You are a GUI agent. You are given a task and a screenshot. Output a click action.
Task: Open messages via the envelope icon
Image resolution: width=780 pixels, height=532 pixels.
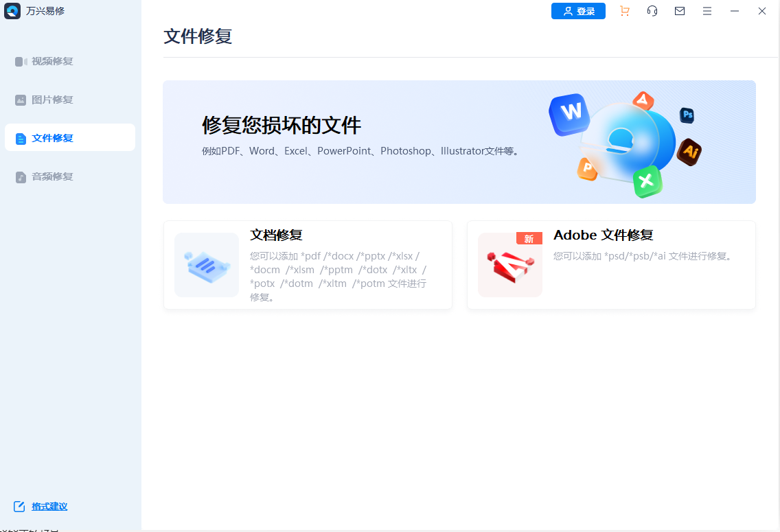680,11
